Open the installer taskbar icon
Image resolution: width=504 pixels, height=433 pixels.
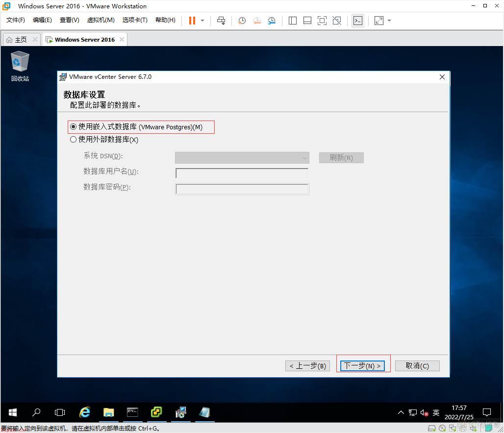coord(180,412)
